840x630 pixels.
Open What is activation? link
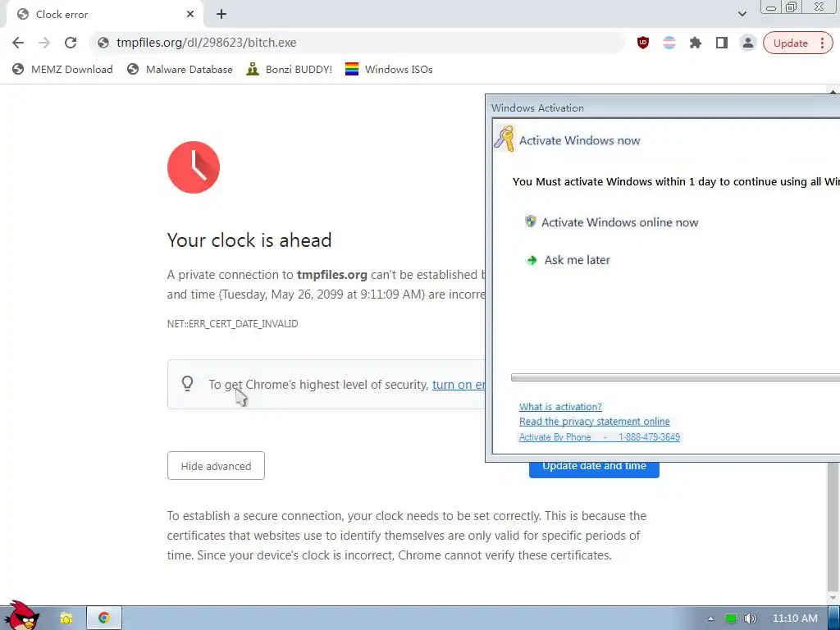pyautogui.click(x=560, y=407)
